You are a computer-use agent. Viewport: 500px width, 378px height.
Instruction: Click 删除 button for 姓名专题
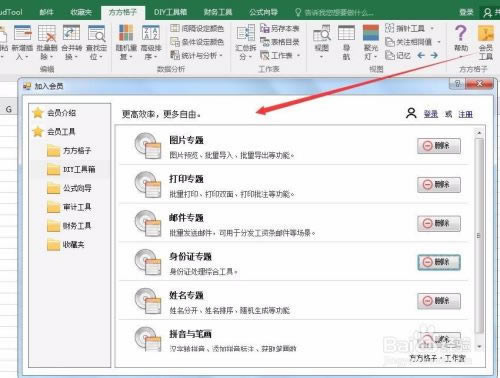439,301
